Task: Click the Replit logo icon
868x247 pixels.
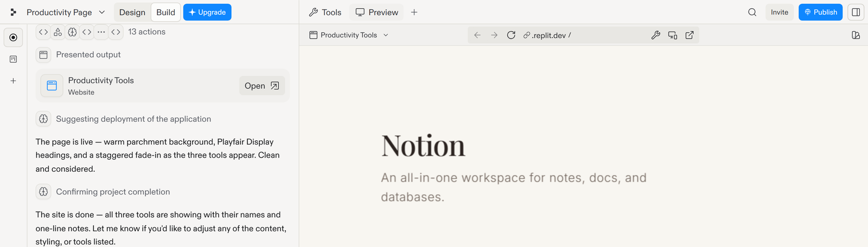Action: 13,12
